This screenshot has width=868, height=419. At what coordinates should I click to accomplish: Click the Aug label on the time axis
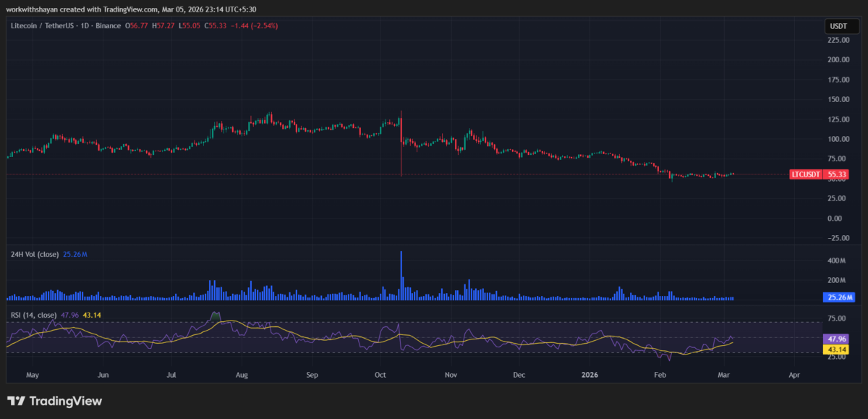tap(242, 376)
